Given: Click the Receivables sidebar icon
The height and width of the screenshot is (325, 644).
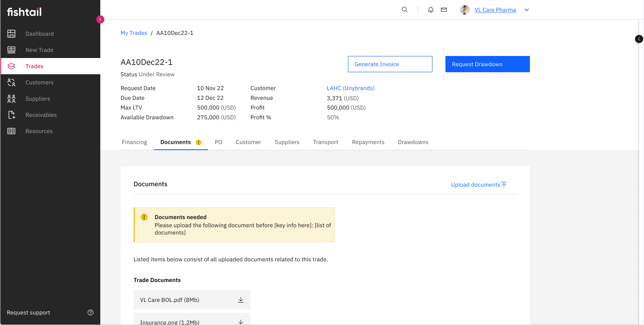Looking at the screenshot, I should 11,115.
